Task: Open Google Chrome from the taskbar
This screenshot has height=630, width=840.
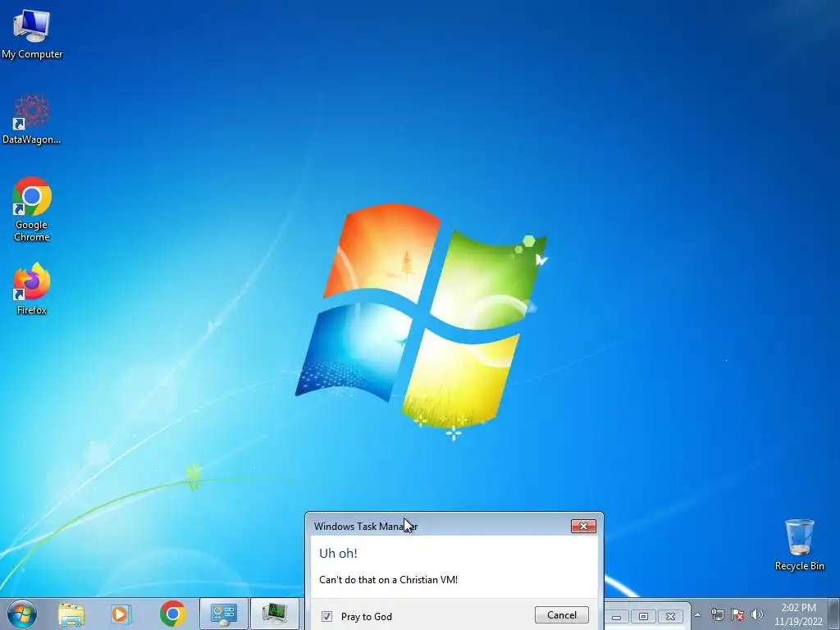Action: (x=172, y=614)
